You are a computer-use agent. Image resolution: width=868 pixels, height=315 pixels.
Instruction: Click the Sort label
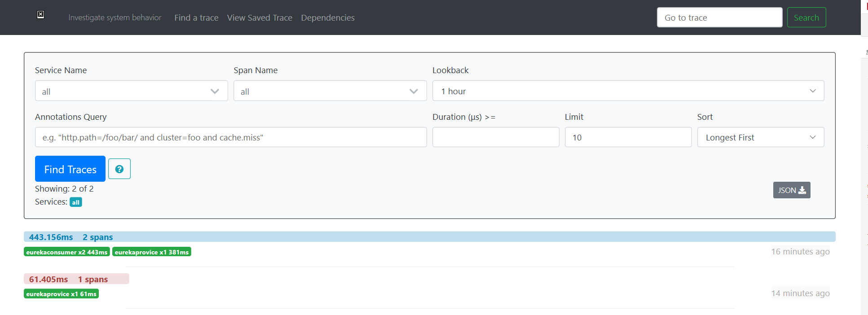point(705,117)
